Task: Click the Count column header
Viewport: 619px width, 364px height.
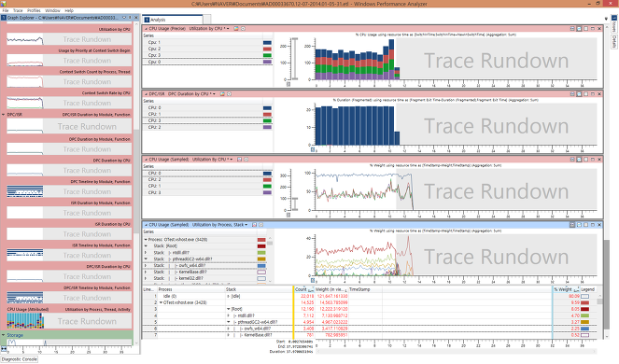Action: (301, 289)
